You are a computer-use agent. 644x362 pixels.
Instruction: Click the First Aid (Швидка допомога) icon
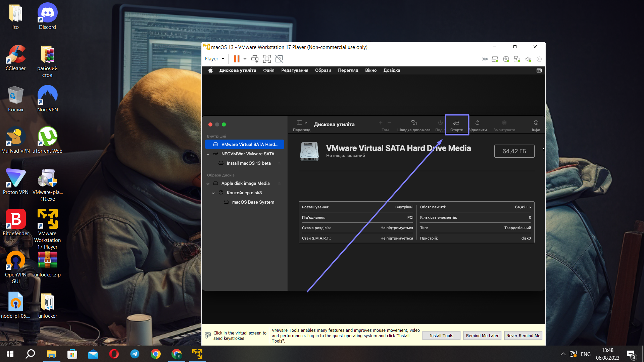(x=414, y=123)
